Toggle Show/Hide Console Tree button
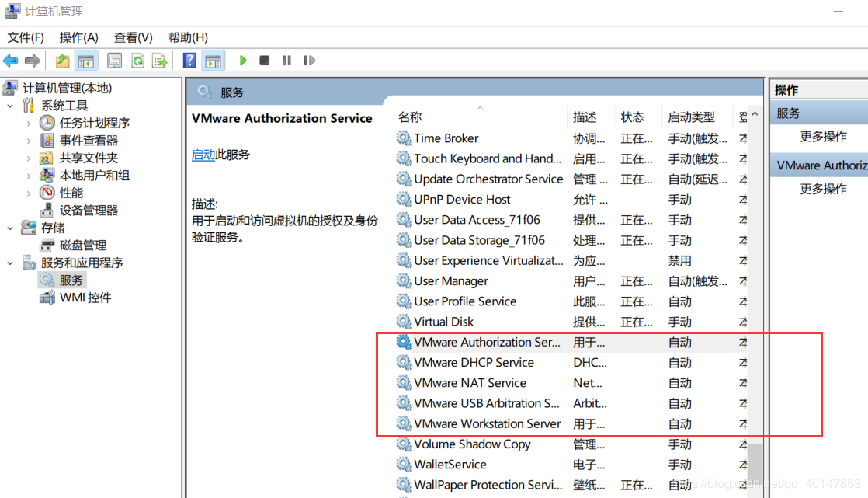 [85, 61]
